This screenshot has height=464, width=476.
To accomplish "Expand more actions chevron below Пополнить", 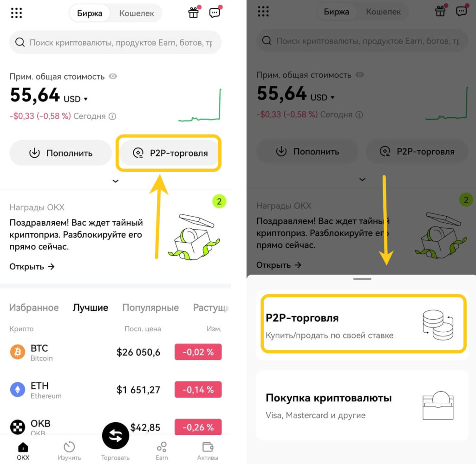I will (x=116, y=181).
